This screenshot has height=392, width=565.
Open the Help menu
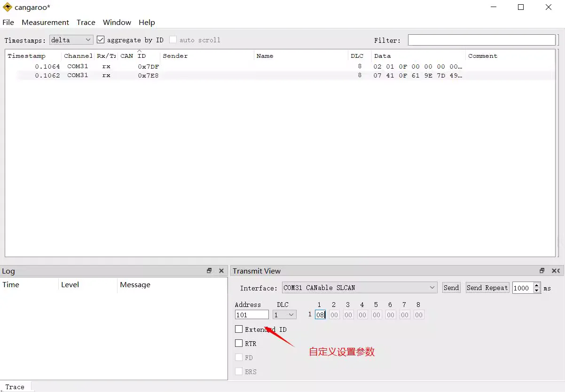147,22
